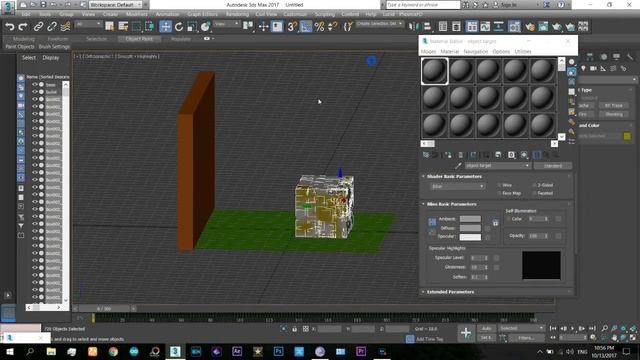Open Render Setup from main toolbar
640x360 pixels.
[530, 27]
